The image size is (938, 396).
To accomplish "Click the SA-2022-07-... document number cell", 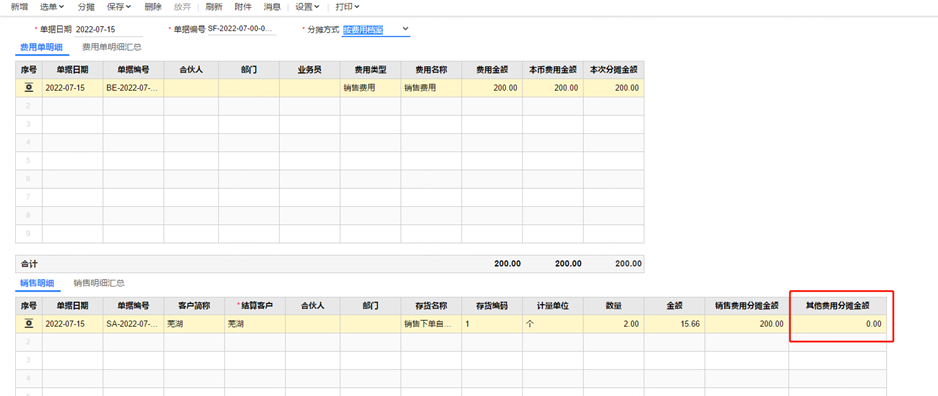I will point(133,324).
